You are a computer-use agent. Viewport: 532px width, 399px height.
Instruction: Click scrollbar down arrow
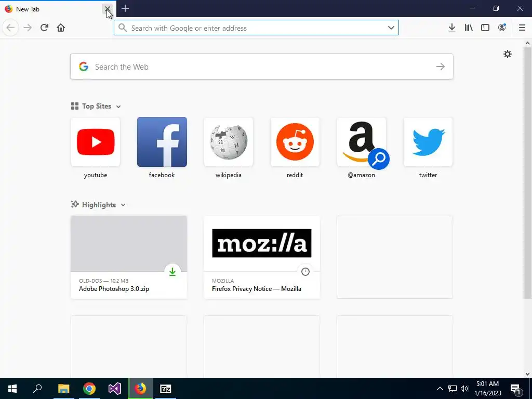coord(527,374)
